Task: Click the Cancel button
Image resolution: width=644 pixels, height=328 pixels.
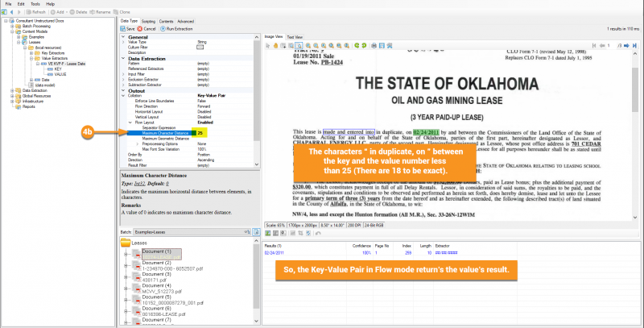Action: (147, 29)
